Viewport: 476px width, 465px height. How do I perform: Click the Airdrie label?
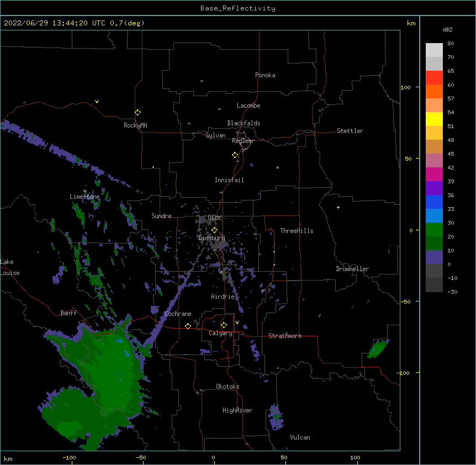coord(223,297)
